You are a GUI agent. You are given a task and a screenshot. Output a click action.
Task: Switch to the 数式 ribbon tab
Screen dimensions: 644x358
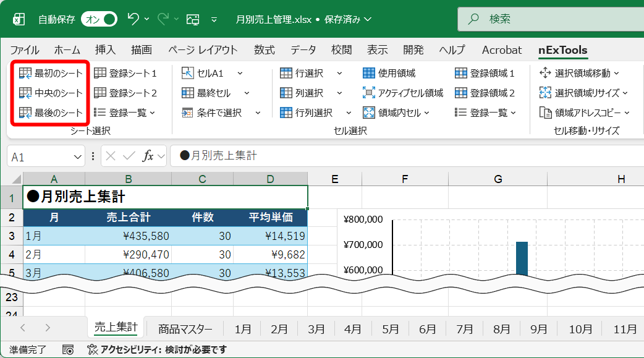tap(264, 50)
